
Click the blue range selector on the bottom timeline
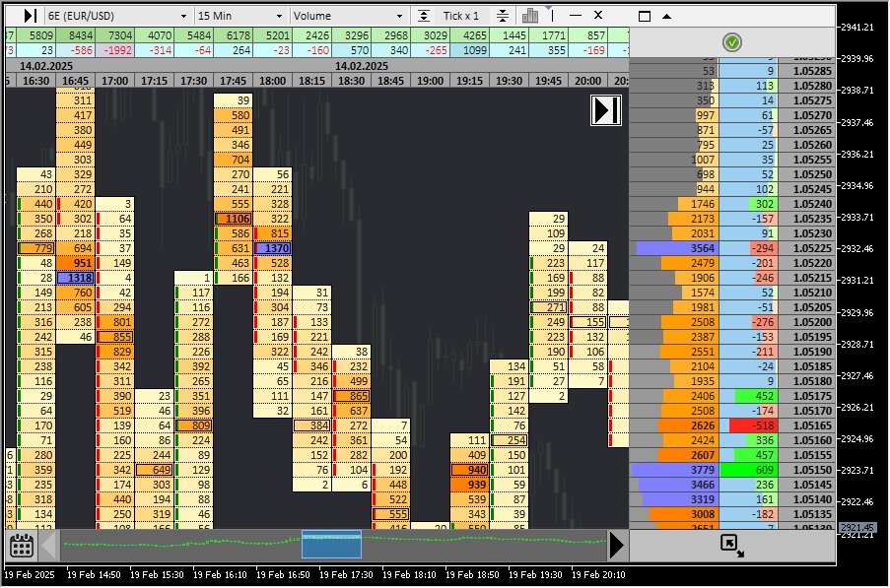point(331,544)
